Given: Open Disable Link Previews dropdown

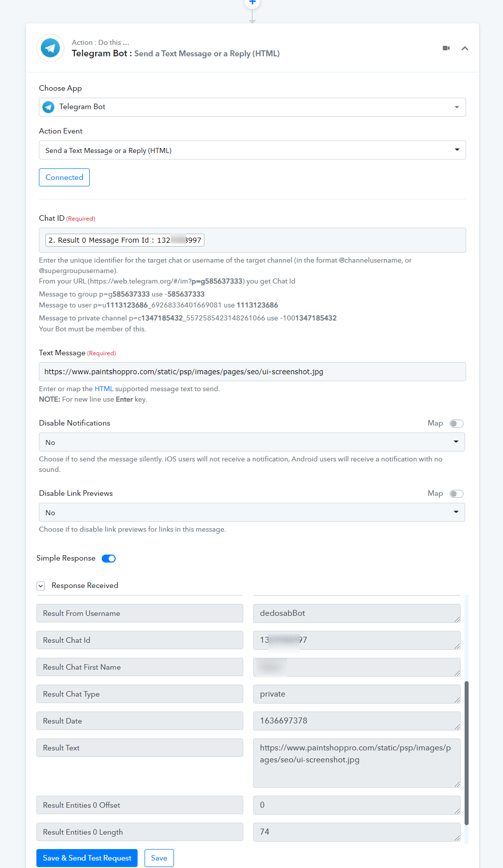Looking at the screenshot, I should pyautogui.click(x=252, y=512).
